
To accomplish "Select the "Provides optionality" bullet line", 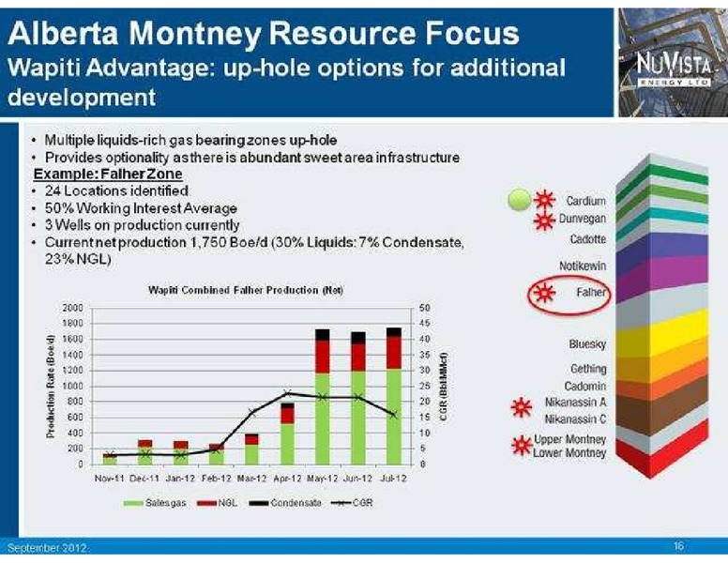I will point(252,158).
